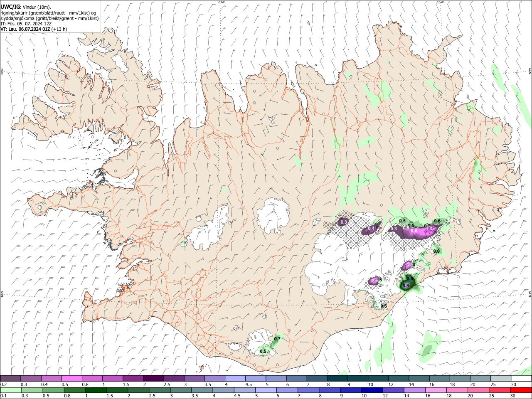
Task: Click the violet 12 swatch in the bottom row
Action: 394,390
